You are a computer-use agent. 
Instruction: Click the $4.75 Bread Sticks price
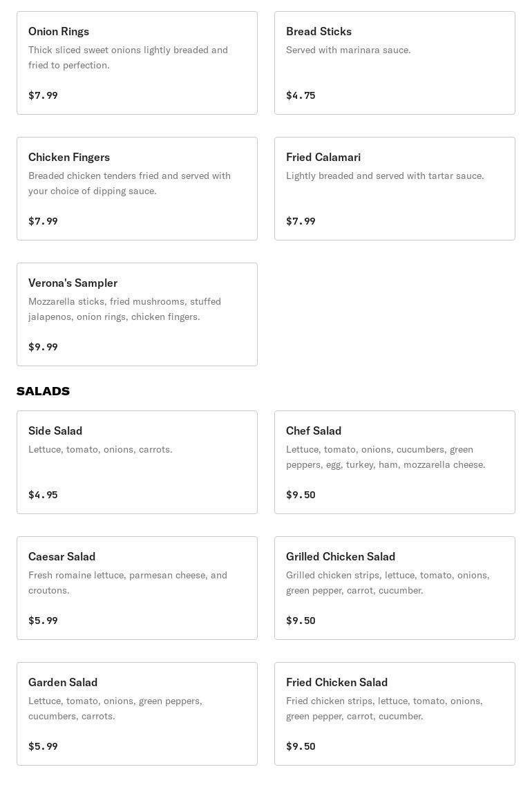pos(301,95)
